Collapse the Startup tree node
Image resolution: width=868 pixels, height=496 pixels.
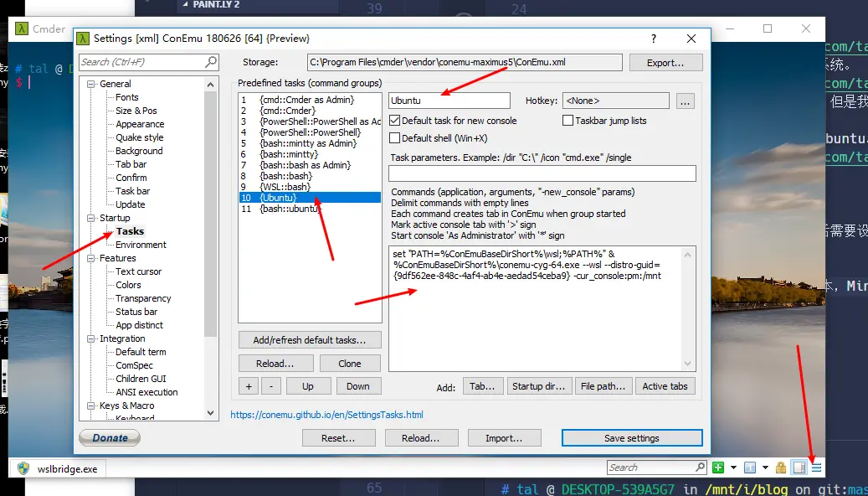tap(90, 219)
